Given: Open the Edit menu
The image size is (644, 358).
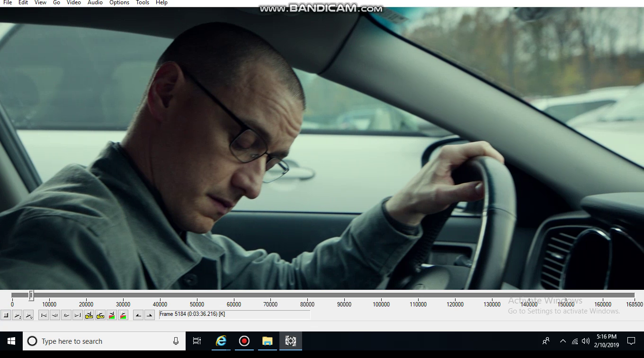Looking at the screenshot, I should [23, 2].
